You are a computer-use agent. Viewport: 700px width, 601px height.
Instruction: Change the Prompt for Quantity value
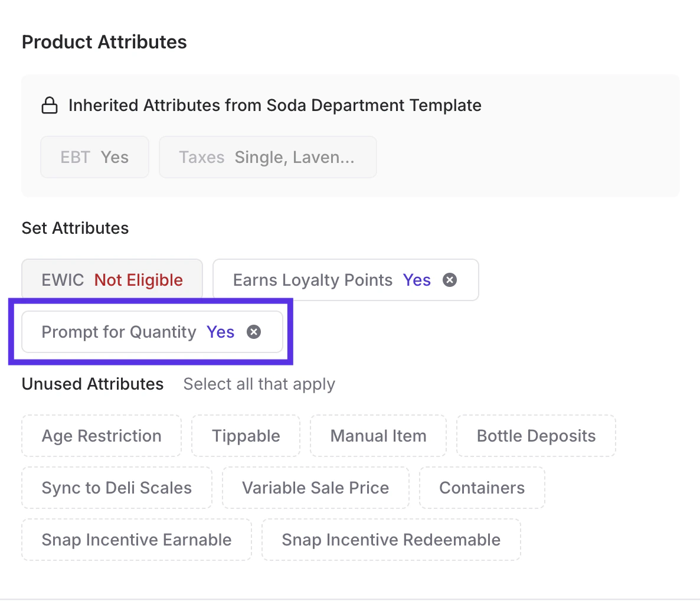click(220, 332)
